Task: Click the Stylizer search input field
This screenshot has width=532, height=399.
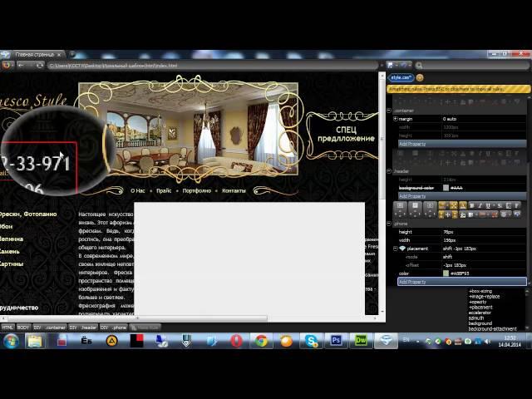Action: (x=475, y=65)
